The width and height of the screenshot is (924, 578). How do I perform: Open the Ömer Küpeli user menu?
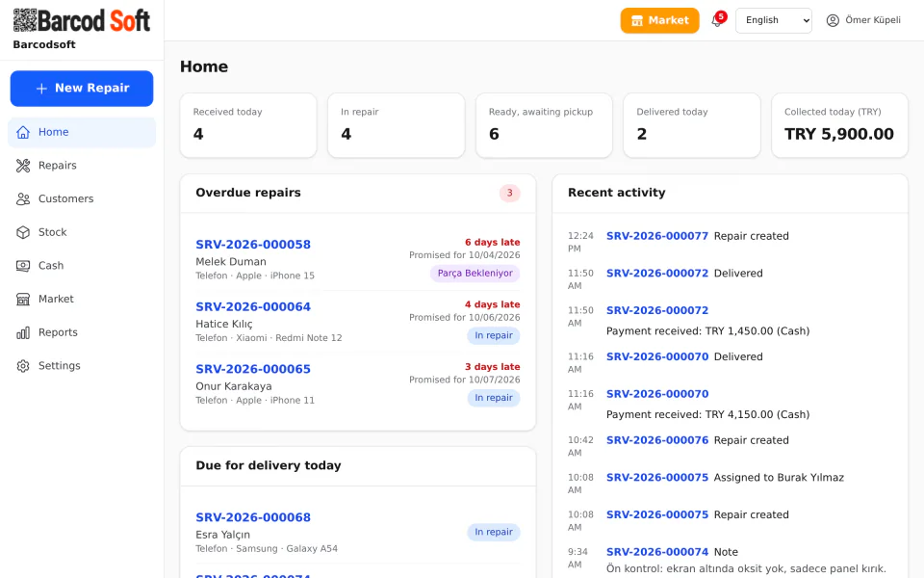click(x=863, y=20)
